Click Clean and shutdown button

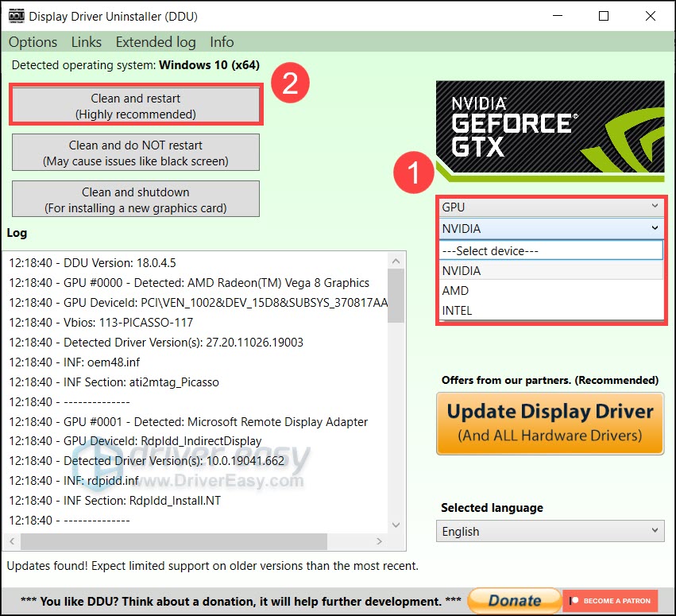coord(136,200)
